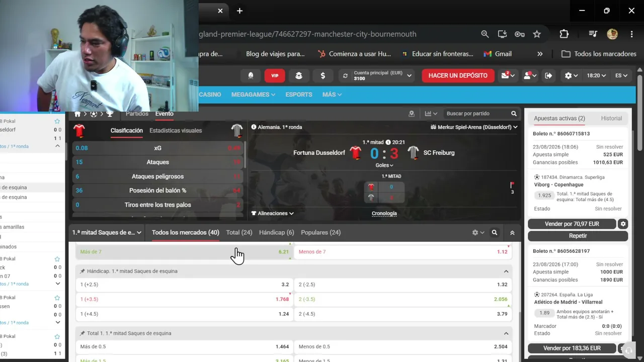644x362 pixels.
Task: Click the webcam icon left of the chart dropdown
Action: click(412, 114)
